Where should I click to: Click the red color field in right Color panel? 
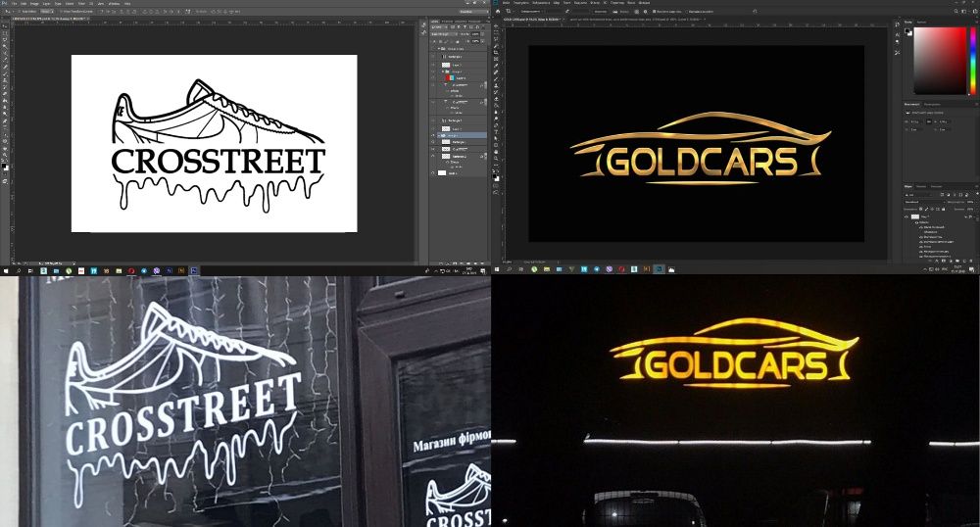click(x=940, y=61)
